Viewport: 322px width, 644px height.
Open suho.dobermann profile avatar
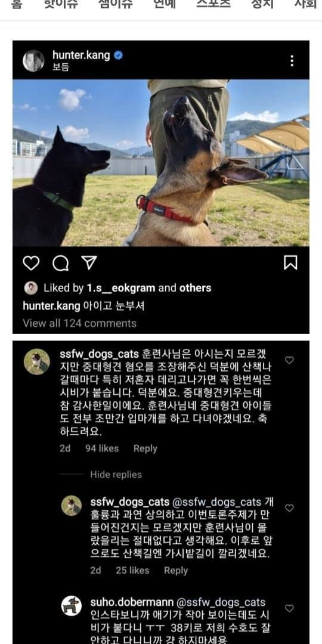click(72, 606)
